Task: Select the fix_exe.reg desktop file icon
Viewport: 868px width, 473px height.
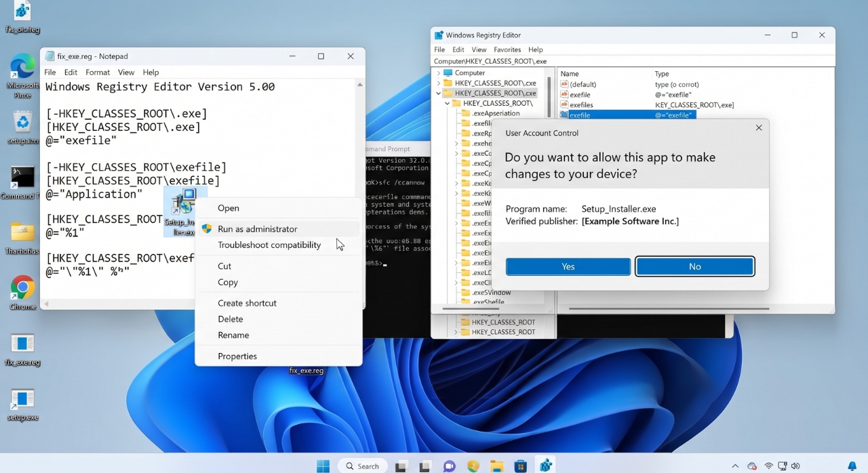Action: 22,343
